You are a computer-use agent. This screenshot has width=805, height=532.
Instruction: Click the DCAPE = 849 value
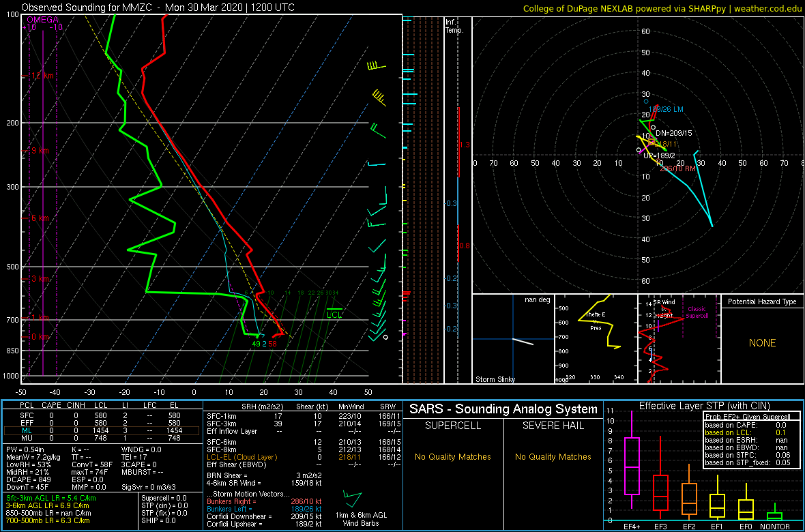[28, 481]
